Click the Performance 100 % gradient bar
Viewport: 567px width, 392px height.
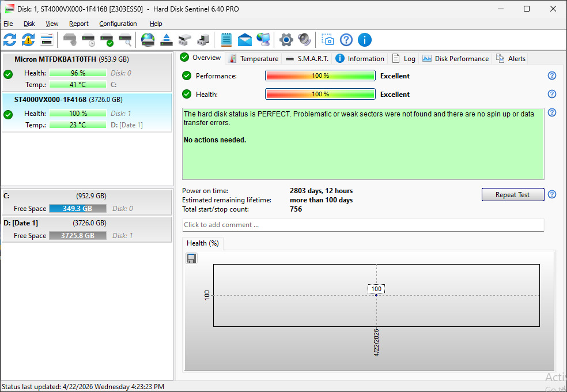point(320,76)
